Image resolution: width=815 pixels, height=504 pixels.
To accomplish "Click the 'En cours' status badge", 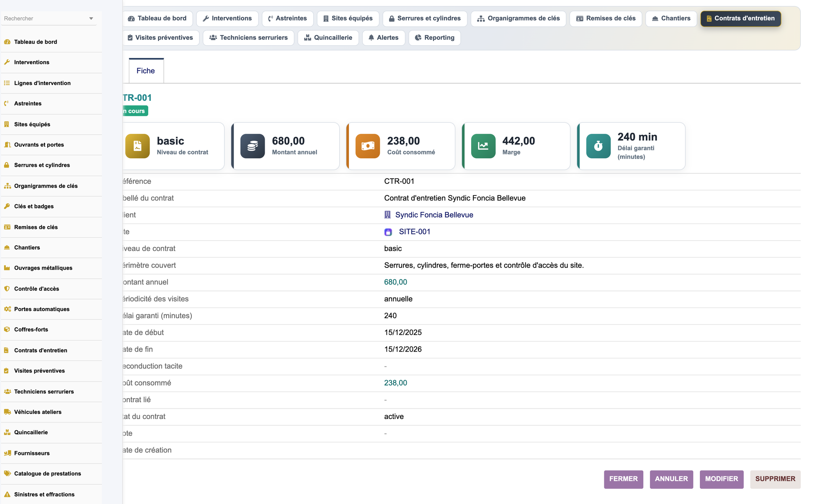I will (135, 111).
